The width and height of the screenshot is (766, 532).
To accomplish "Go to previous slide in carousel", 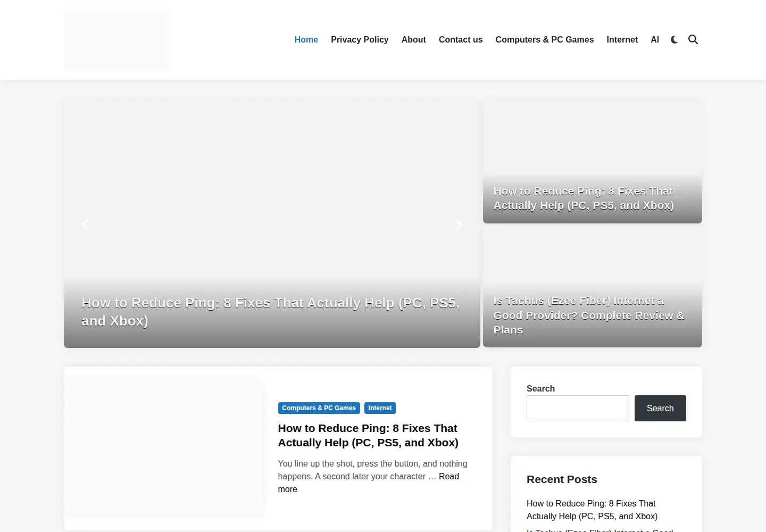I will pyautogui.click(x=85, y=225).
